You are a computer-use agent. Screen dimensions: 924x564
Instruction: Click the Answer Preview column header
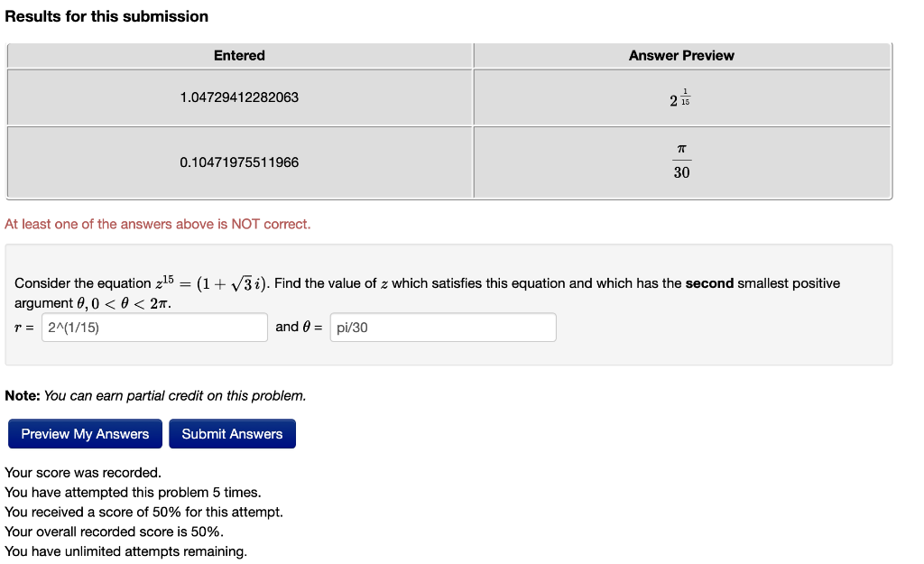tap(681, 55)
